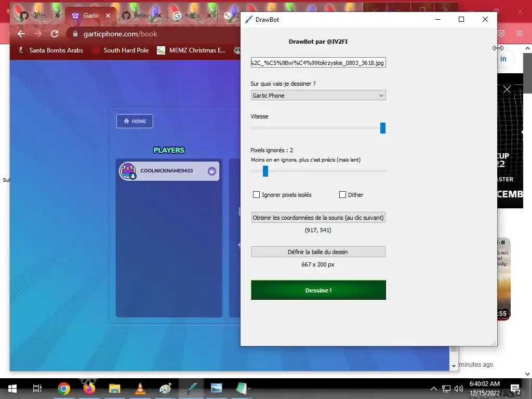Click the HOME button in Gartic Phone
This screenshot has width=532, height=399.
[x=135, y=121]
